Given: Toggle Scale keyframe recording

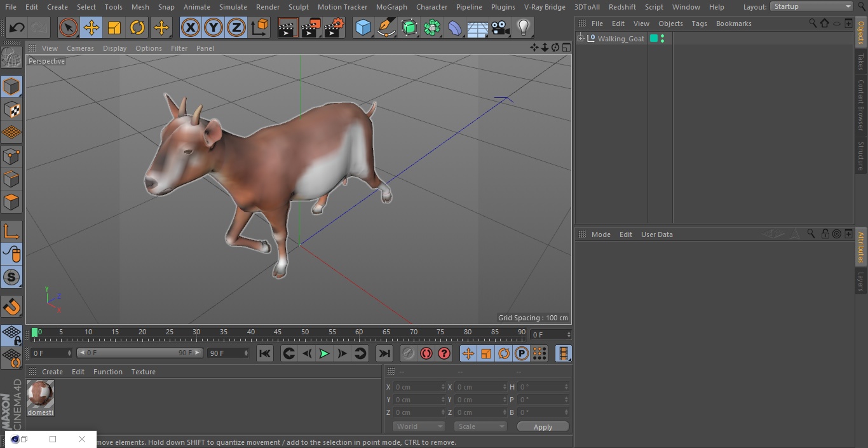Looking at the screenshot, I should point(486,353).
